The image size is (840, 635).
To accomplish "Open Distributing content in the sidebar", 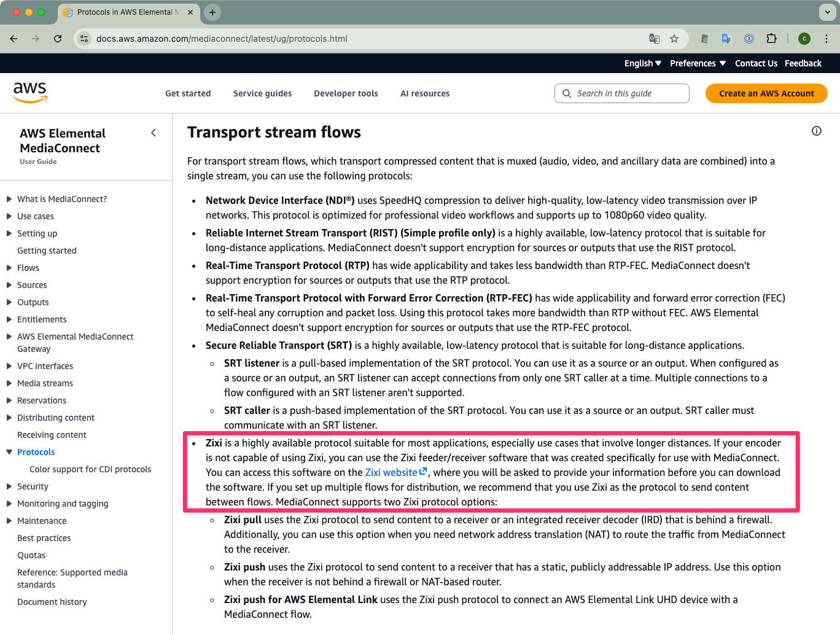I will click(x=56, y=418).
